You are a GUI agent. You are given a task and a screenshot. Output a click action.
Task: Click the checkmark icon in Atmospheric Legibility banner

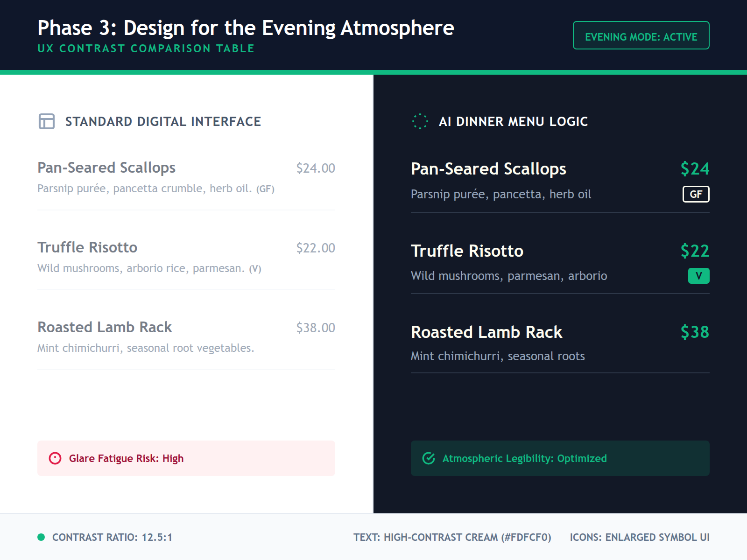coord(429,458)
